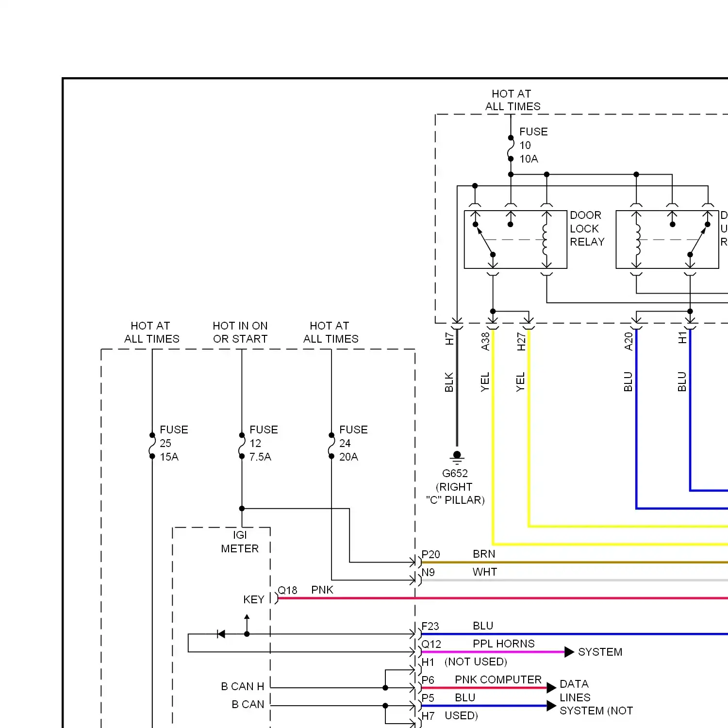Click connector pin label 'Q18'
Screen dimensions: 728x728
coord(287,590)
